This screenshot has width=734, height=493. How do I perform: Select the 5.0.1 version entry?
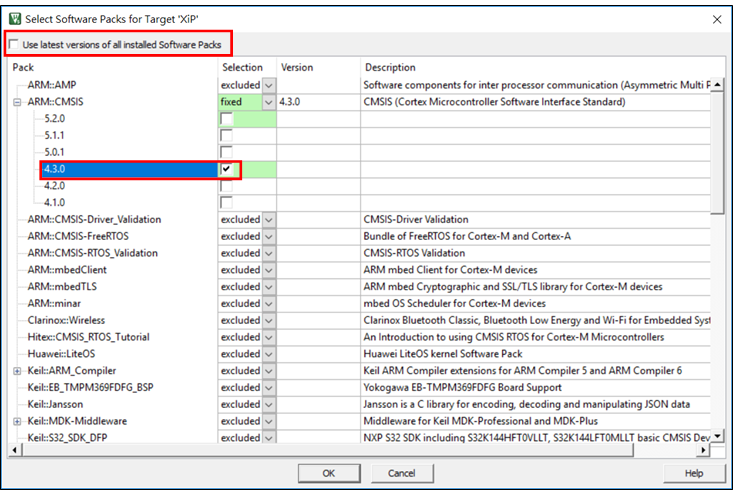tap(54, 153)
